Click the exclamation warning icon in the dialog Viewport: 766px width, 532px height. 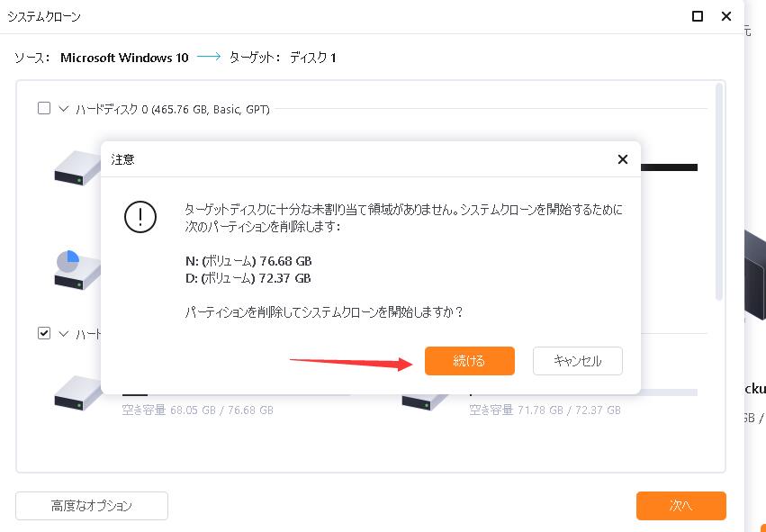pos(140,217)
